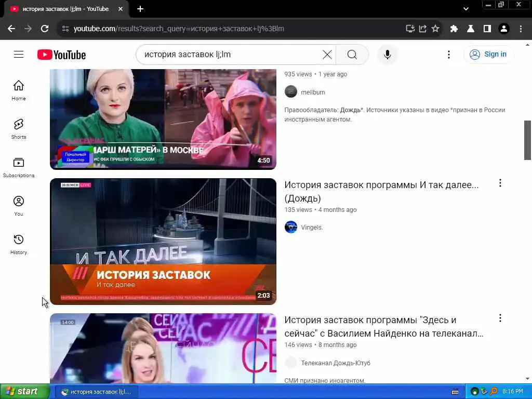Go back in browser

[x=11, y=29]
